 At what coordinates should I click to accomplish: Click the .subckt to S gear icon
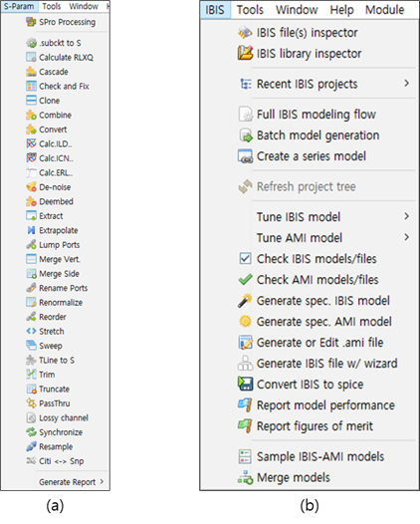point(31,43)
